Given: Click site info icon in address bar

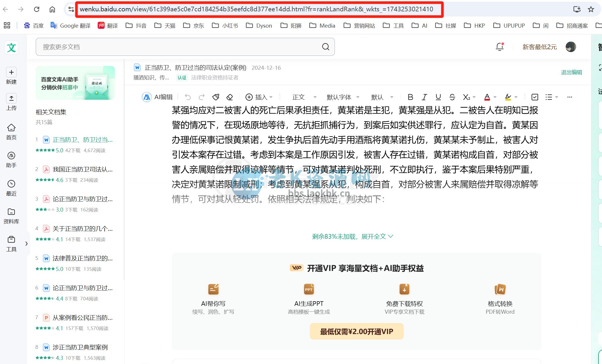Looking at the screenshot, I should pyautogui.click(x=71, y=9).
